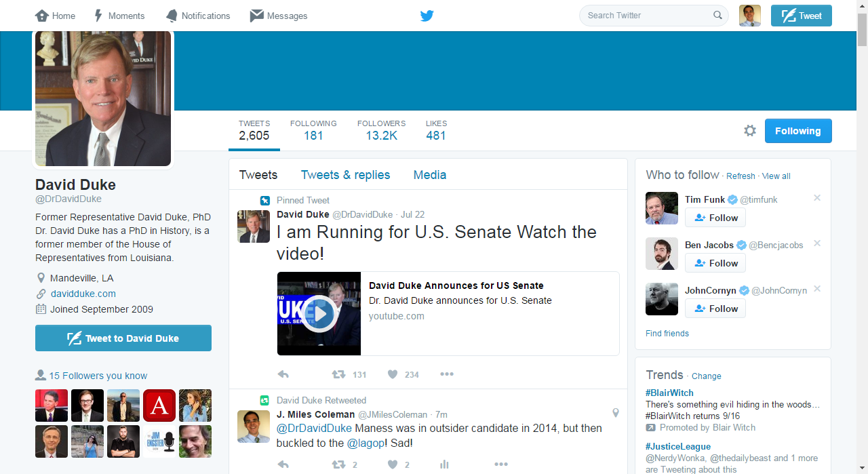Open JohnCornyn's avatar
The width and height of the screenshot is (868, 474).
[x=662, y=299]
